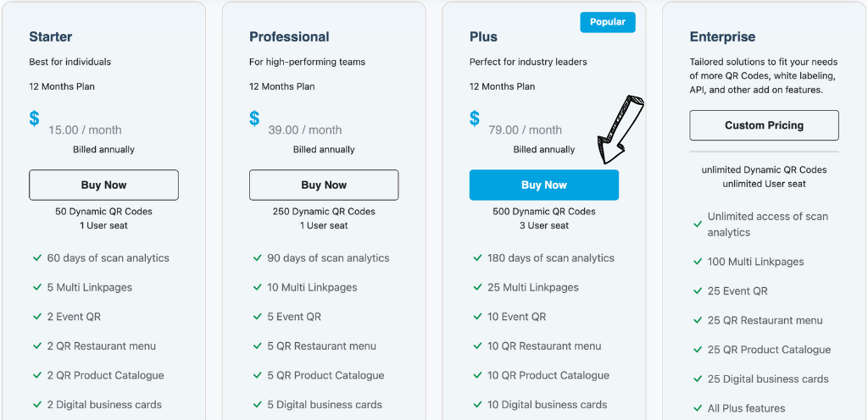Image resolution: width=868 pixels, height=420 pixels.
Task: Click the 79.00 / month price text
Action: (x=526, y=130)
